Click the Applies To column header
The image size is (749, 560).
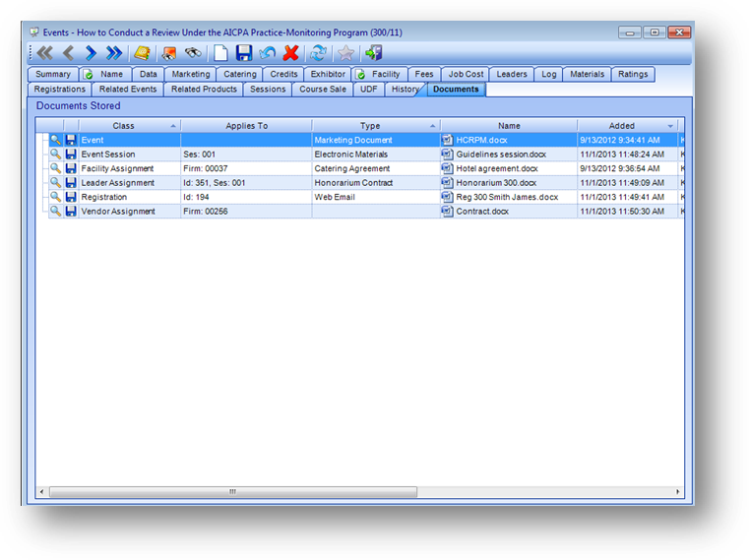pyautogui.click(x=246, y=126)
